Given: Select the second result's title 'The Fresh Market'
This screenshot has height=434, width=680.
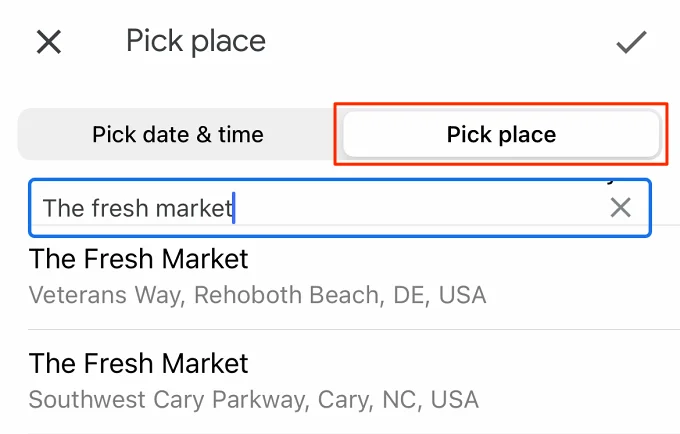Looking at the screenshot, I should click(138, 363).
